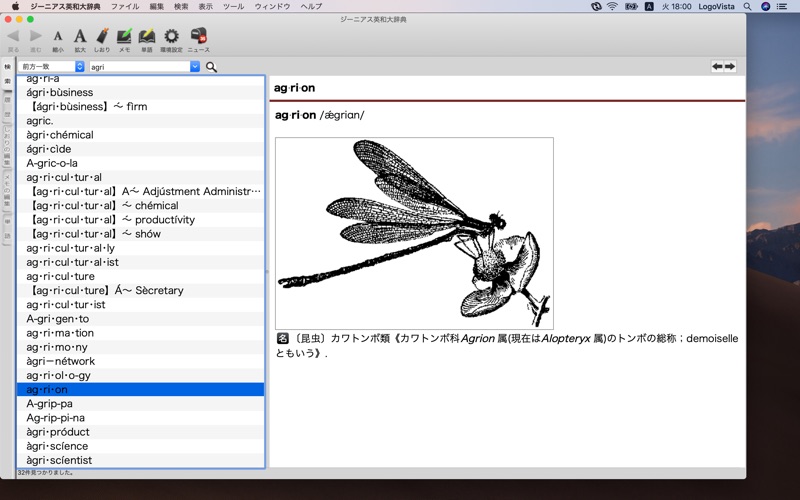Screen dimensions: 800x500
Task: Click the 戻る back arrow toolbar icon
Action: pyautogui.click(x=13, y=36)
